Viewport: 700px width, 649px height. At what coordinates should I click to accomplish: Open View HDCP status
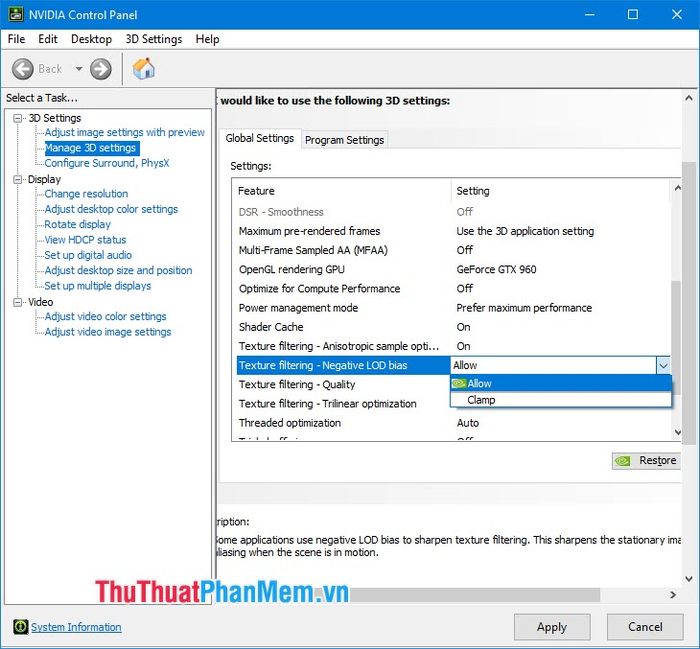85,240
